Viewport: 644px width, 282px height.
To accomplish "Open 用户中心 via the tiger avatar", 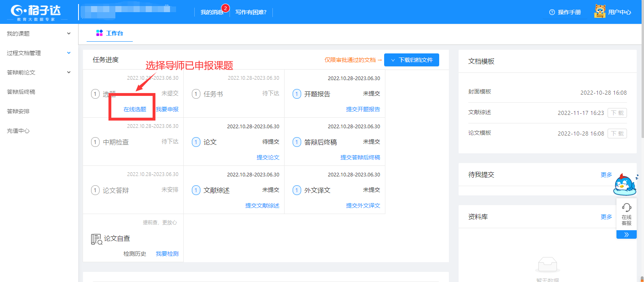I will pyautogui.click(x=600, y=12).
